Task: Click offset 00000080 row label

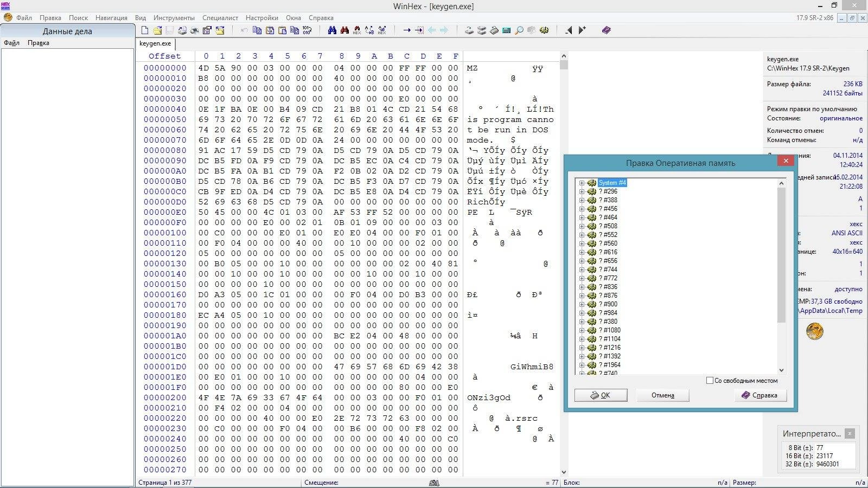Action: [x=165, y=150]
